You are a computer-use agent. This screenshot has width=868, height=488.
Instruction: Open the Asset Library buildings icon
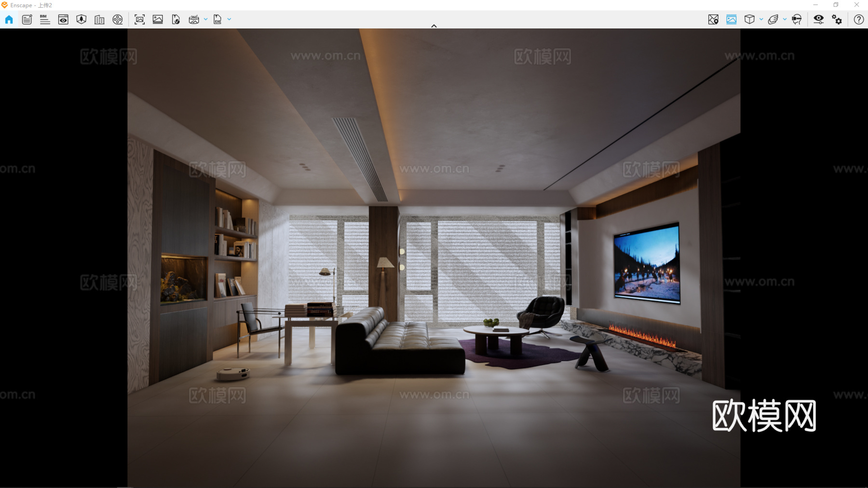99,19
